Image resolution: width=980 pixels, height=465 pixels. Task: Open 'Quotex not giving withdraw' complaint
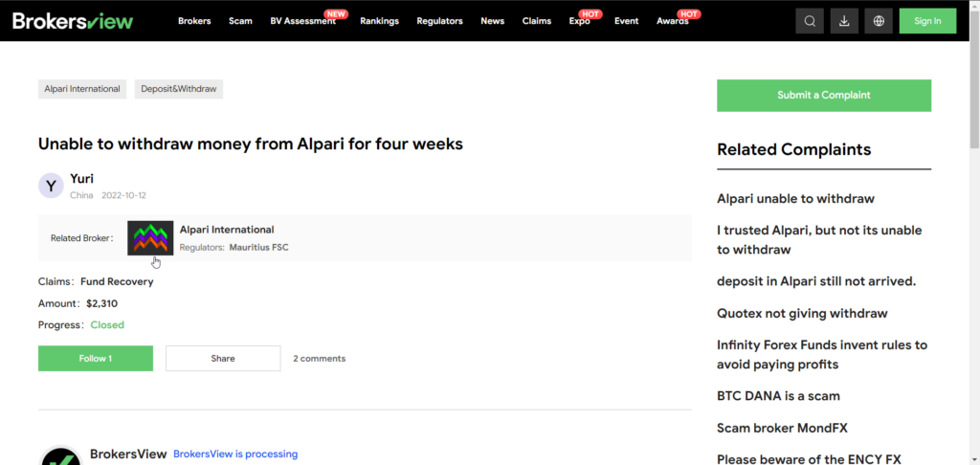coord(803,313)
